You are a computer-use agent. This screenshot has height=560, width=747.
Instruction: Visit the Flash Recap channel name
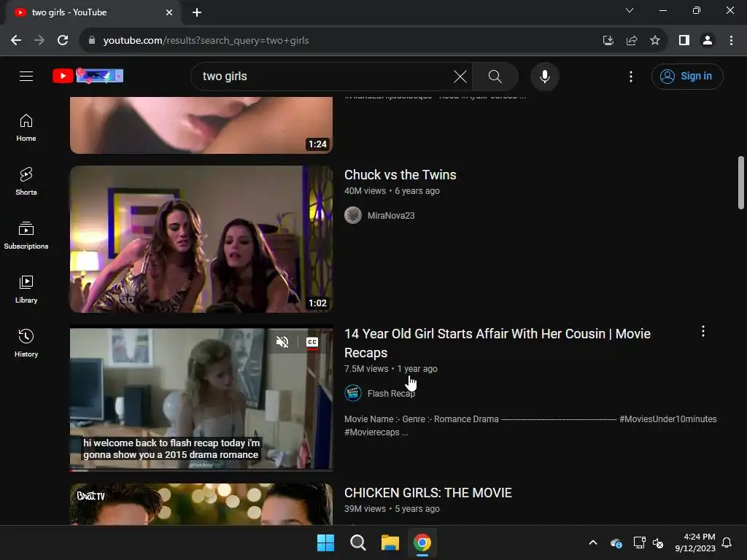(391, 393)
